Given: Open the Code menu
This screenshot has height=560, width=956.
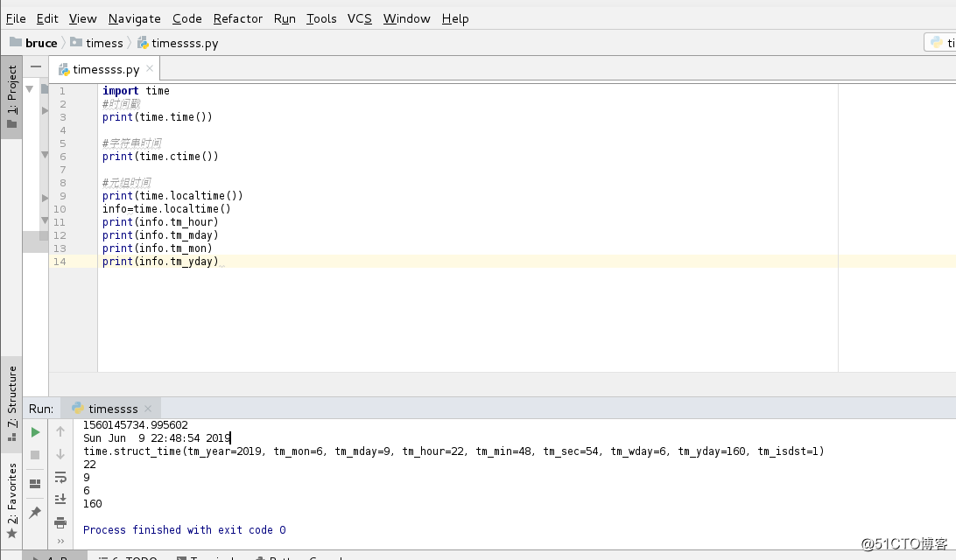Looking at the screenshot, I should pos(186,19).
